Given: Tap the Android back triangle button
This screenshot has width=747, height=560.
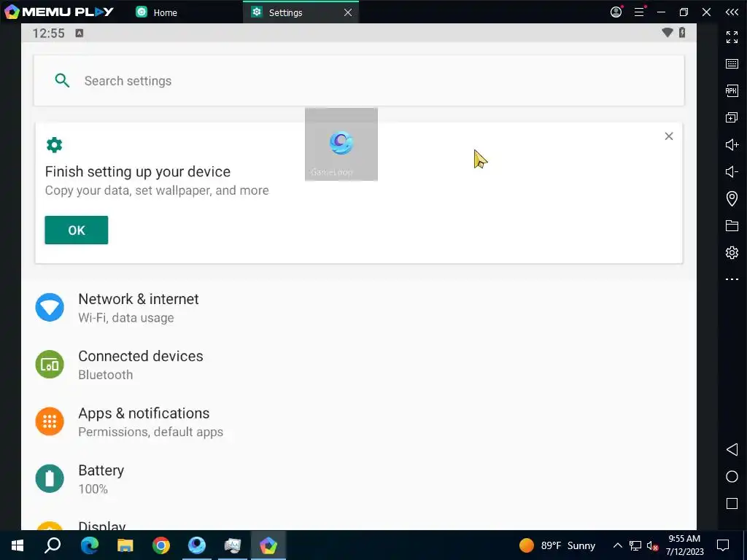Looking at the screenshot, I should (x=732, y=449).
